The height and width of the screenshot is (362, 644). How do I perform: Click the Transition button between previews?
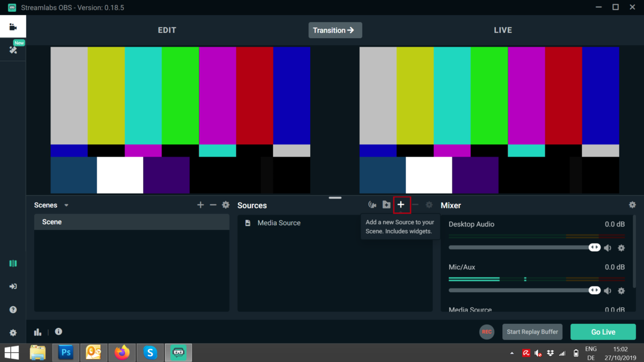point(335,30)
